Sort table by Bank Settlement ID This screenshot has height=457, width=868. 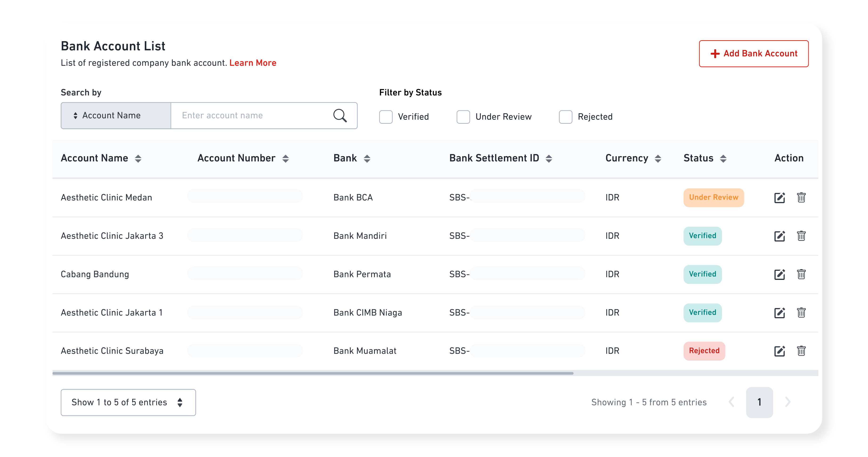tap(549, 158)
